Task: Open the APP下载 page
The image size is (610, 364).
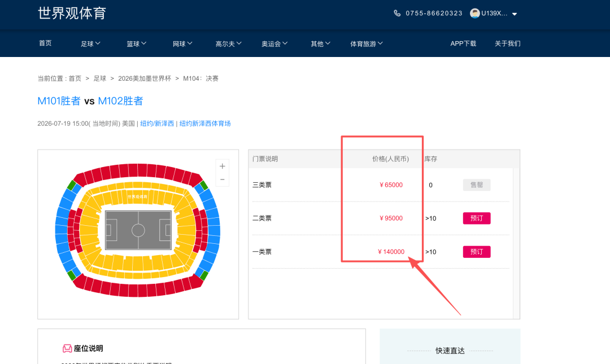Action: (463, 43)
